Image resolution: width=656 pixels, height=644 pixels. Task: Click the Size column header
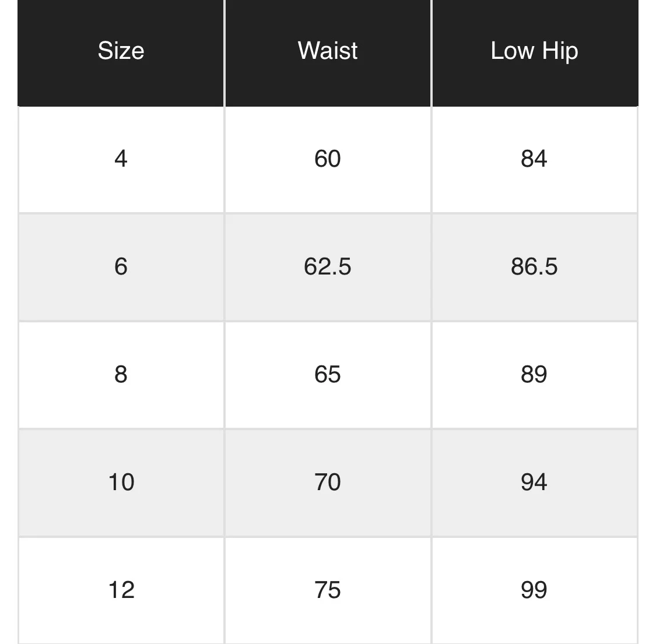click(121, 51)
